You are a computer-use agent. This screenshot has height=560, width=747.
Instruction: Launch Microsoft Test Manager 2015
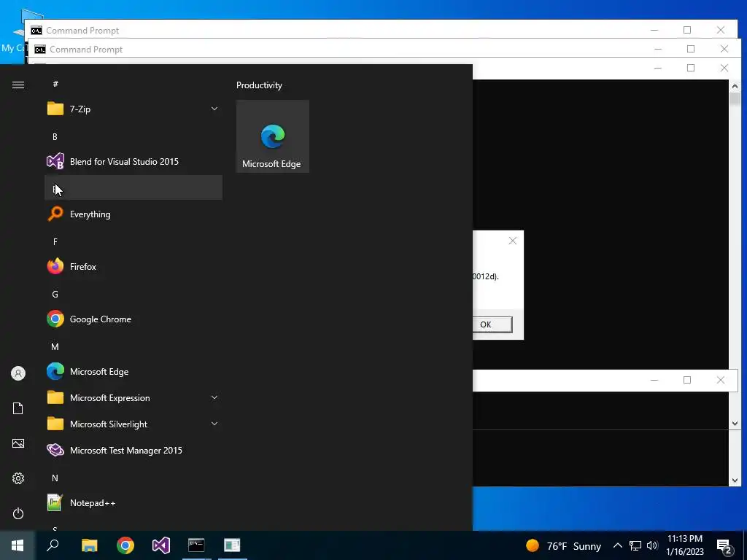(x=133, y=450)
